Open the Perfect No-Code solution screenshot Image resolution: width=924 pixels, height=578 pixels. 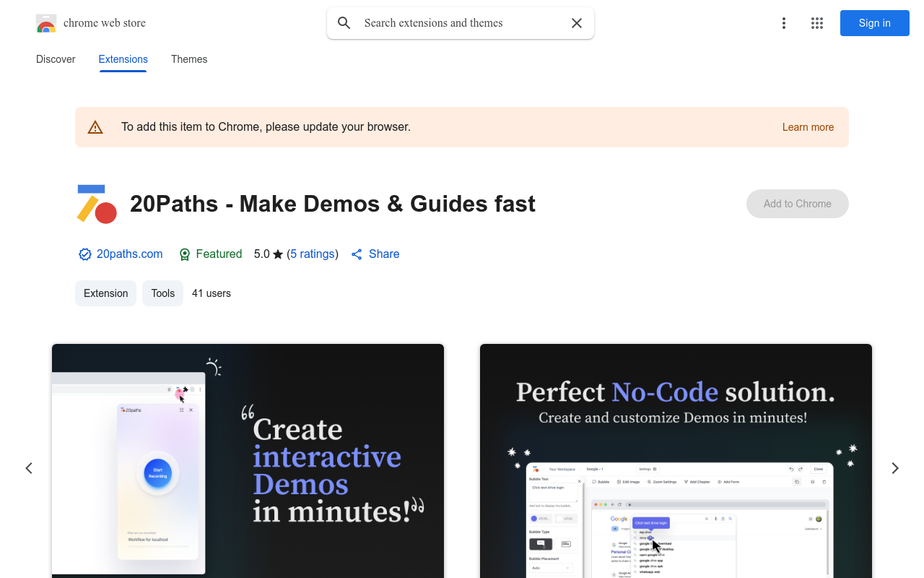tap(676, 461)
